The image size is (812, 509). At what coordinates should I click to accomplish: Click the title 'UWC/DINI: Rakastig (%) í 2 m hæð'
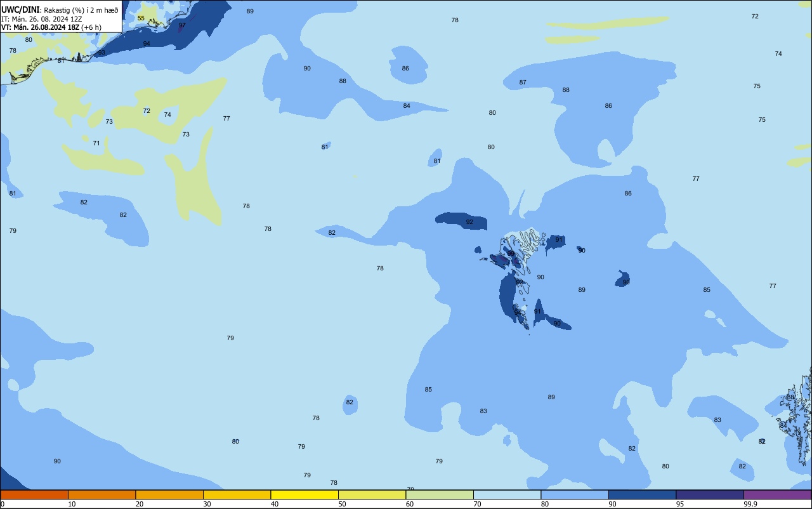(60, 10)
